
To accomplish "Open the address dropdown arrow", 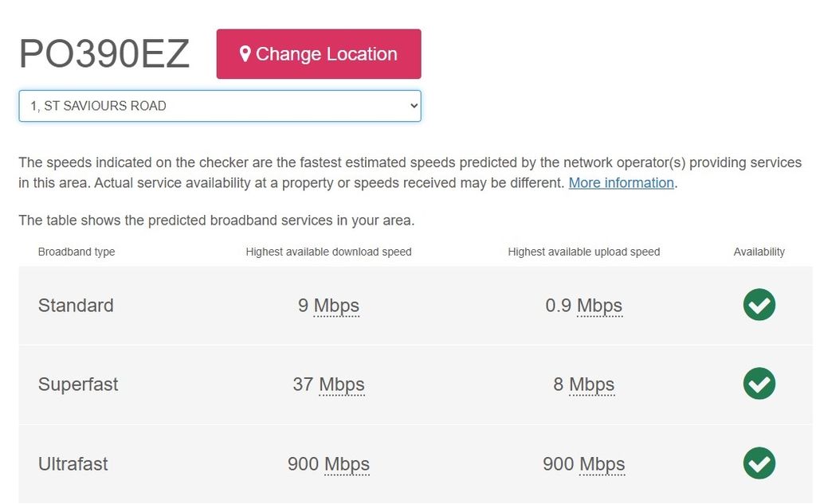I will point(414,106).
